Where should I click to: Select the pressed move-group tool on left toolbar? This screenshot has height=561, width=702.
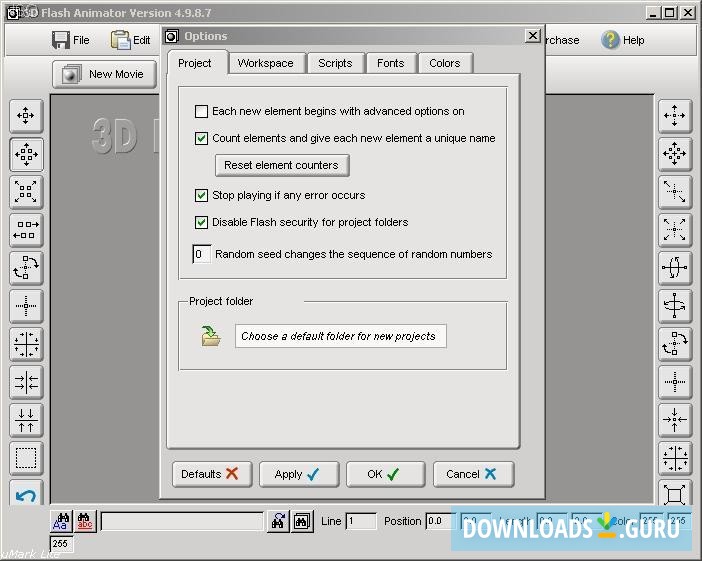click(26, 154)
